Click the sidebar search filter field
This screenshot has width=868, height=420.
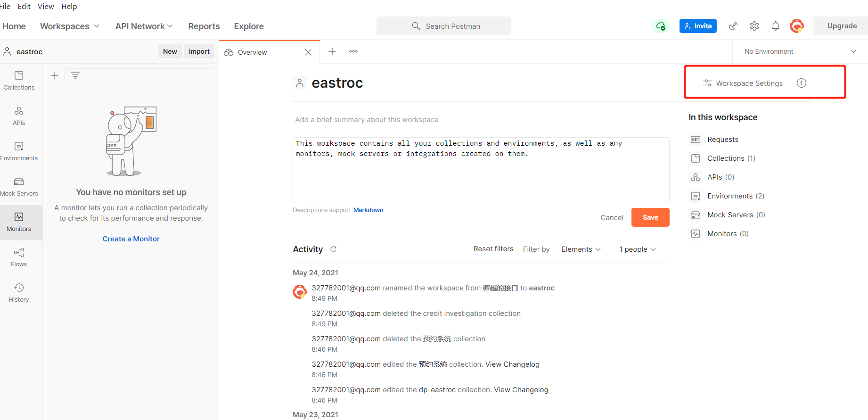[139, 75]
